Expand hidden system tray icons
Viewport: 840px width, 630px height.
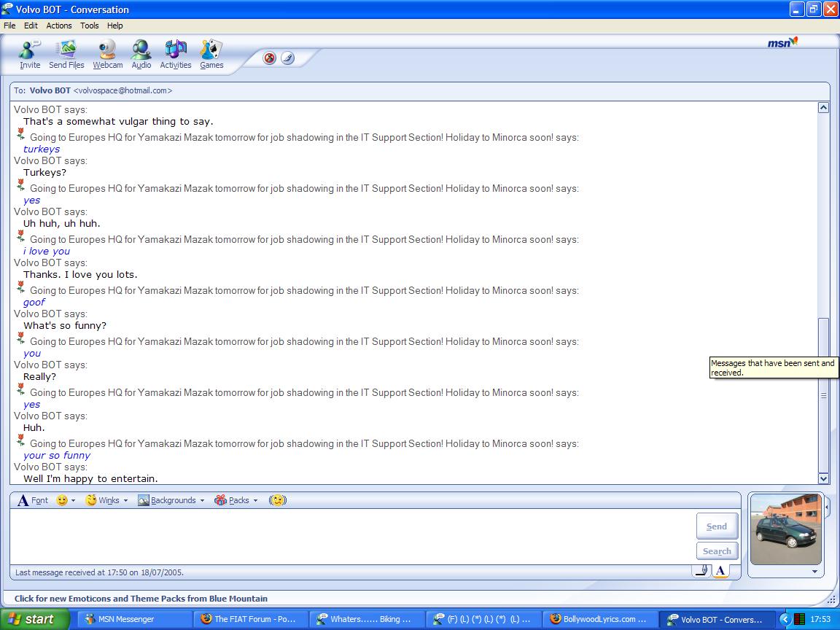coord(785,619)
